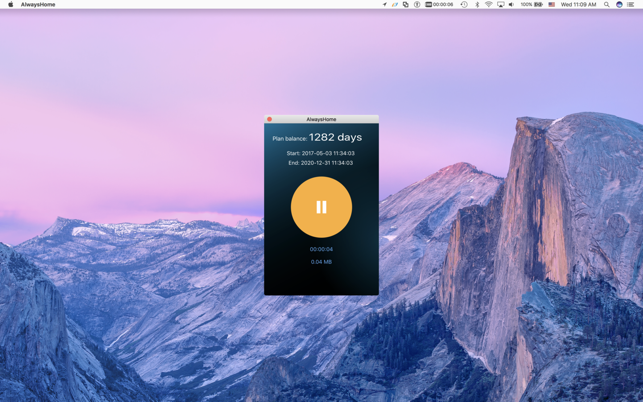Viewport: 643px width, 402px height.
Task: Show battery status at 100%
Action: coord(531,5)
